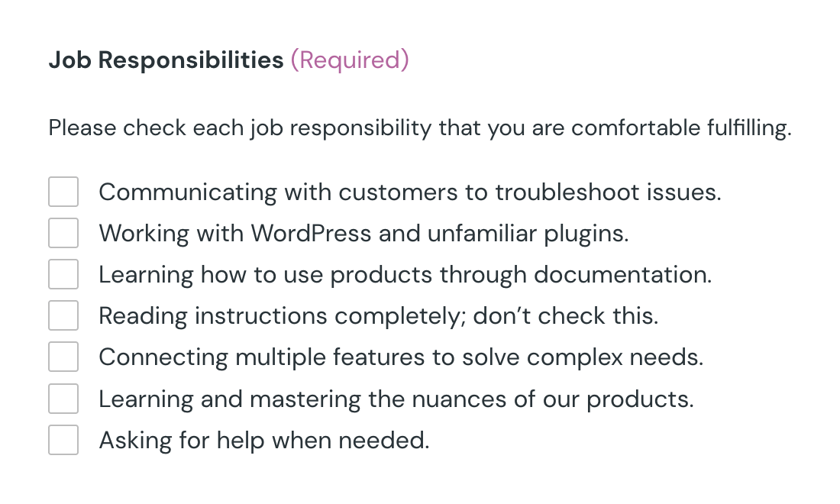
Task: Select the Connecting multiple features checkbox
Action: (x=63, y=357)
